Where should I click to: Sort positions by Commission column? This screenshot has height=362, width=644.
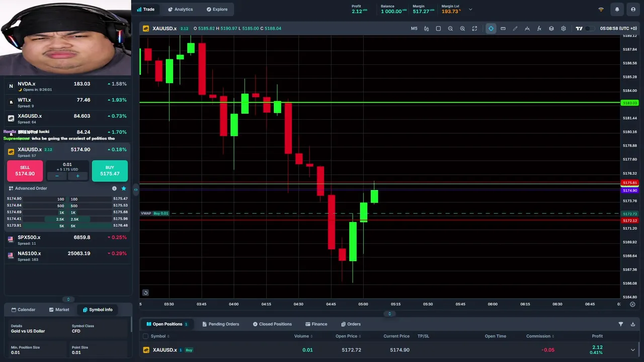click(540, 336)
